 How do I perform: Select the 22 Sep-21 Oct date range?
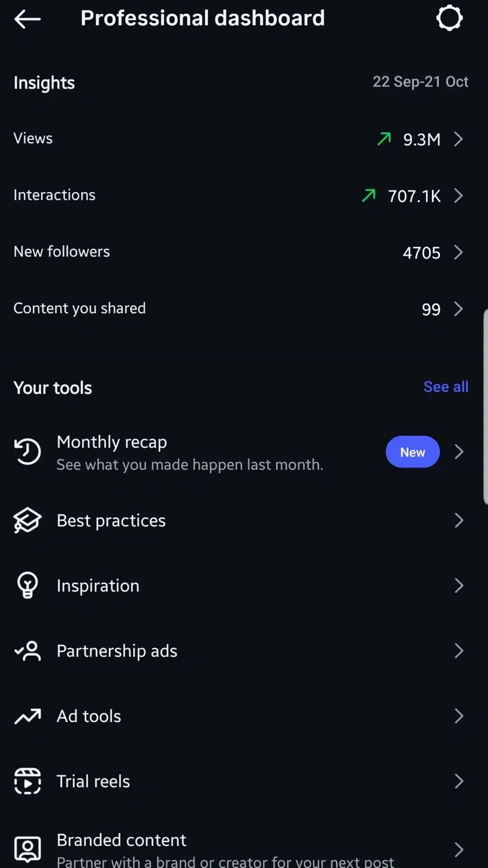420,82
